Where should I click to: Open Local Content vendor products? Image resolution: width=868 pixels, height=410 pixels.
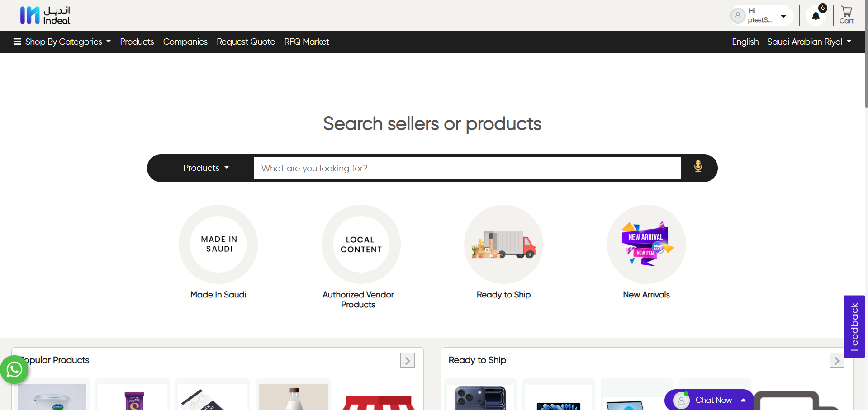coord(361,245)
